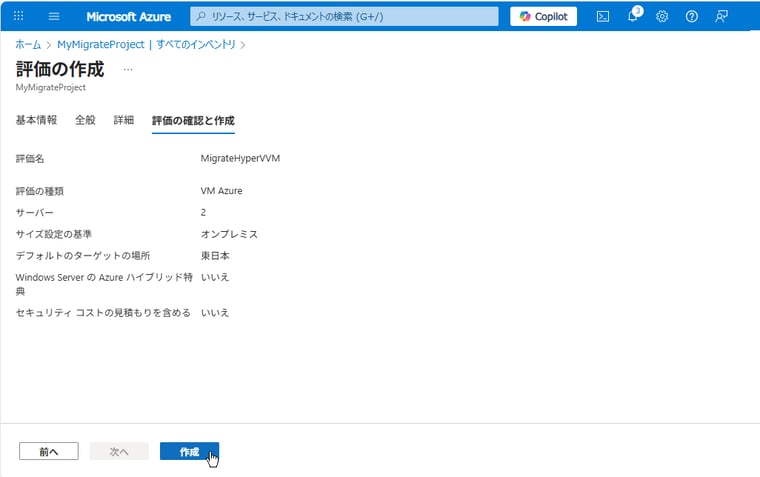Go to ホーム breadcrumb
The image size is (760, 477).
click(28, 45)
